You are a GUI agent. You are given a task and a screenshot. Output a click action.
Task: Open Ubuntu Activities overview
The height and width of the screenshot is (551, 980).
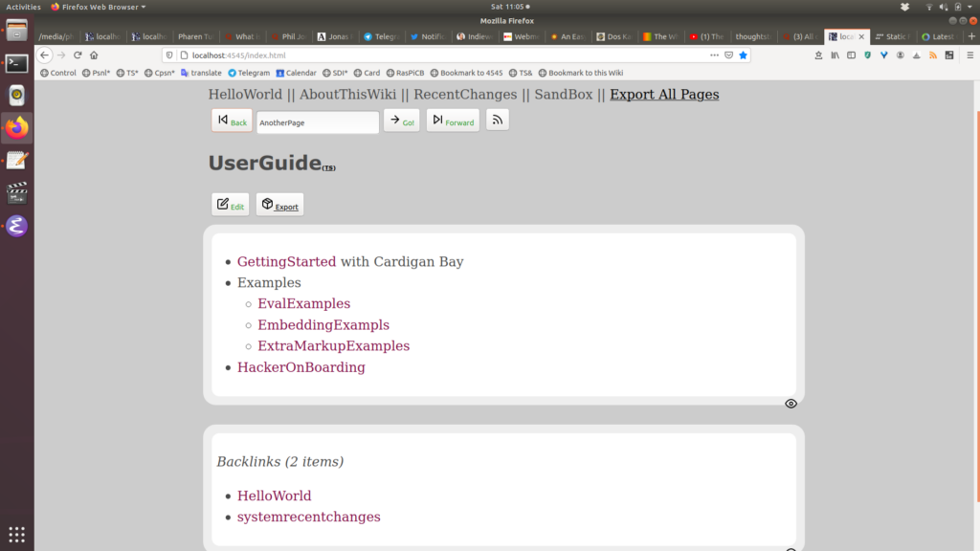tap(23, 7)
